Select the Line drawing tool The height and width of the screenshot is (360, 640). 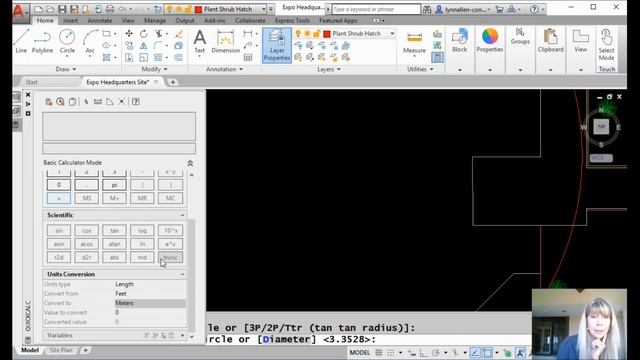coord(21,41)
